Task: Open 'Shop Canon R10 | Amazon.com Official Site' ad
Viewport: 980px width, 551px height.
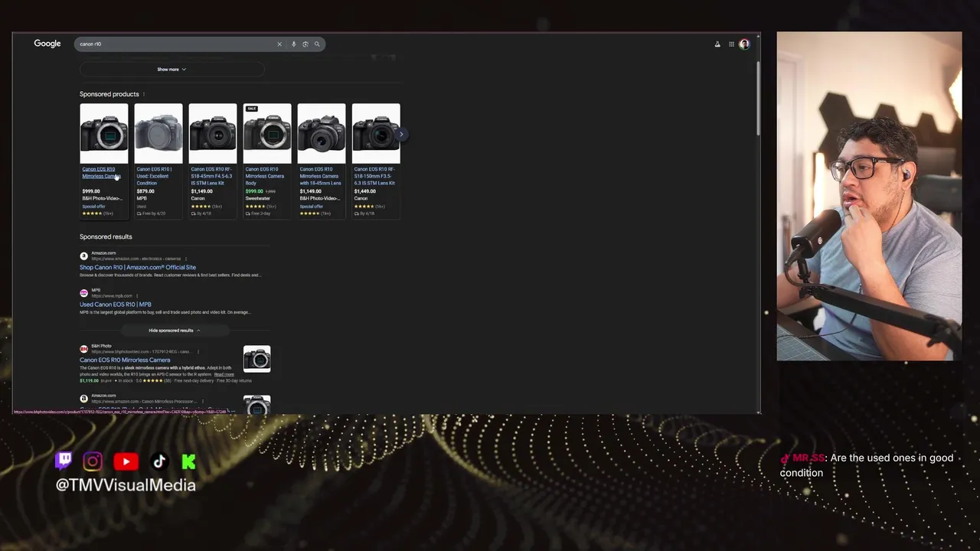Action: (138, 268)
